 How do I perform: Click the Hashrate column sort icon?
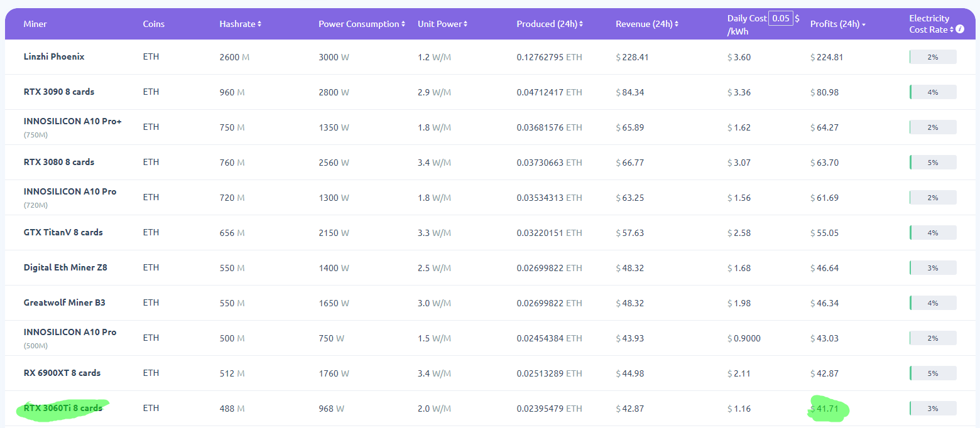coord(259,24)
